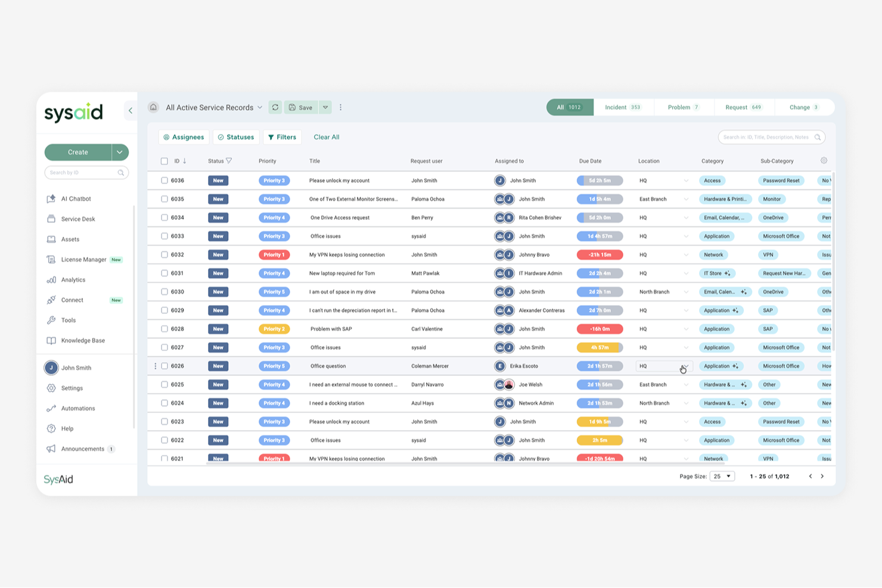
Task: Expand the All Active Service Records dropdown
Action: click(260, 107)
